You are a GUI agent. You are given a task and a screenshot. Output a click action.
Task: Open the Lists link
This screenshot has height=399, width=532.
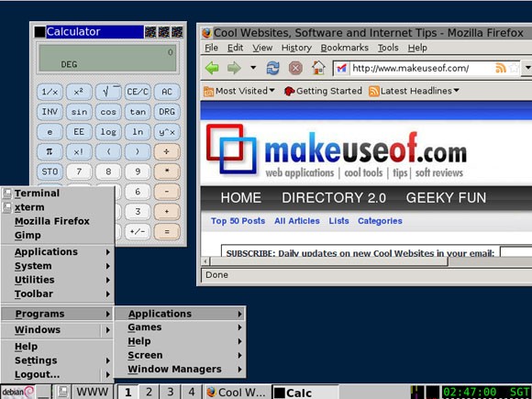point(338,221)
